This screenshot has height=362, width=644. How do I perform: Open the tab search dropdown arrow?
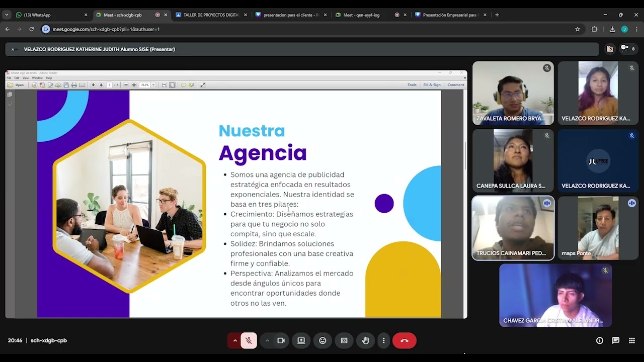(x=7, y=15)
